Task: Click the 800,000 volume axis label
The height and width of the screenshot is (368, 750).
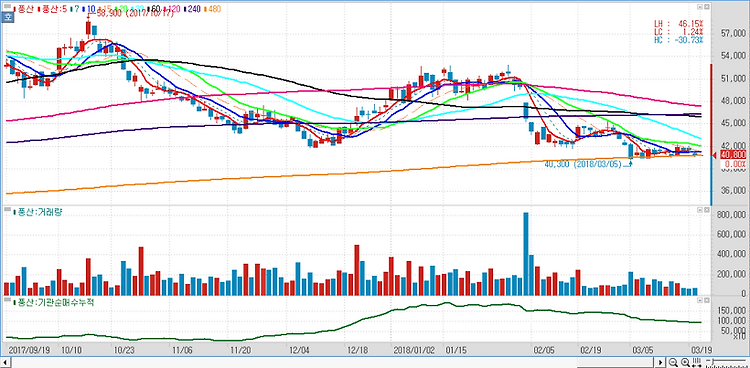Action: [x=730, y=214]
